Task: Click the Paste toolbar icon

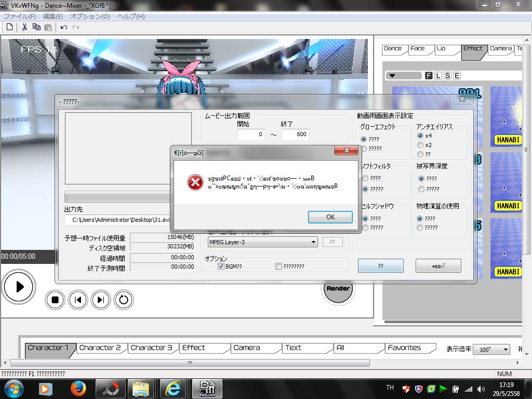Action: [x=48, y=27]
